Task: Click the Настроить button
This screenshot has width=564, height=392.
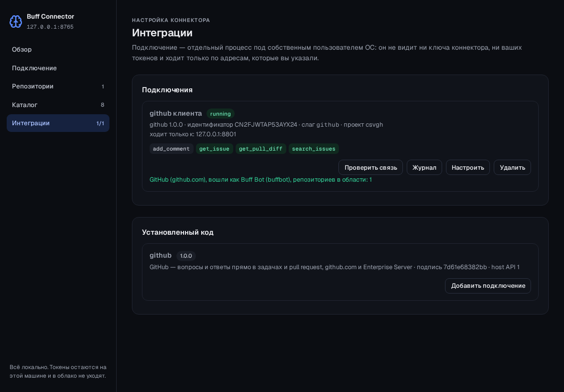Action: pyautogui.click(x=467, y=168)
